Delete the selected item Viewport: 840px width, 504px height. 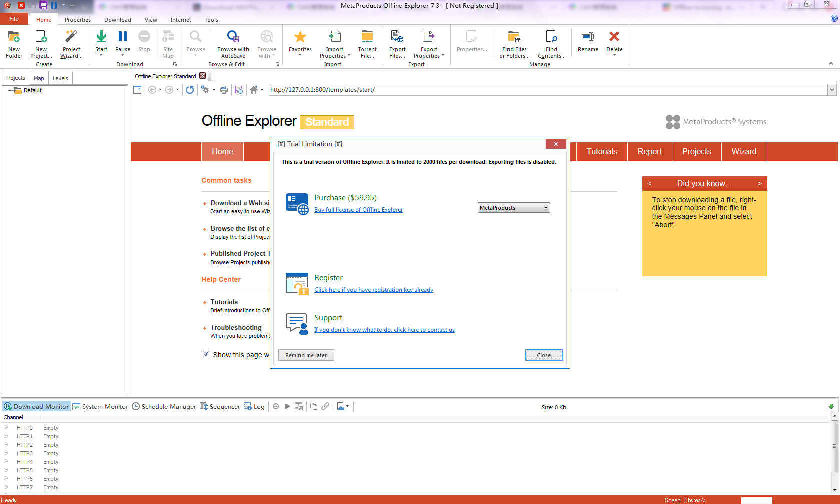point(614,43)
